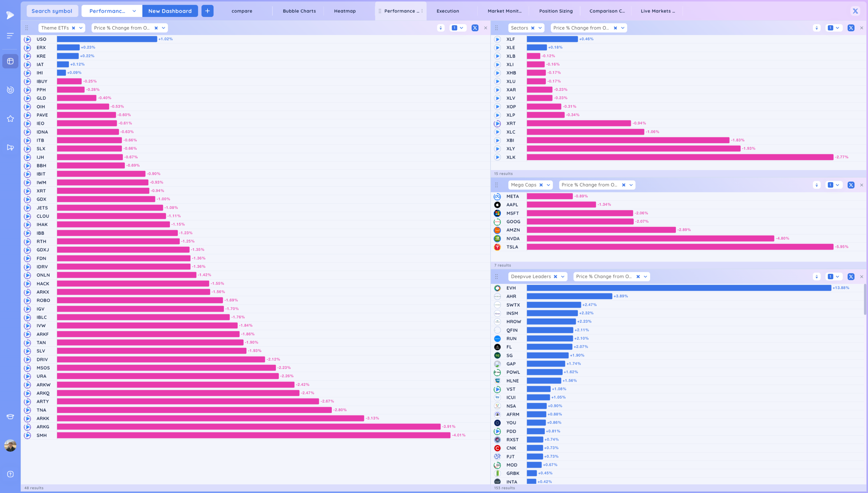The height and width of the screenshot is (493, 868).
Task: Click the plus add-widget button
Action: pos(207,11)
